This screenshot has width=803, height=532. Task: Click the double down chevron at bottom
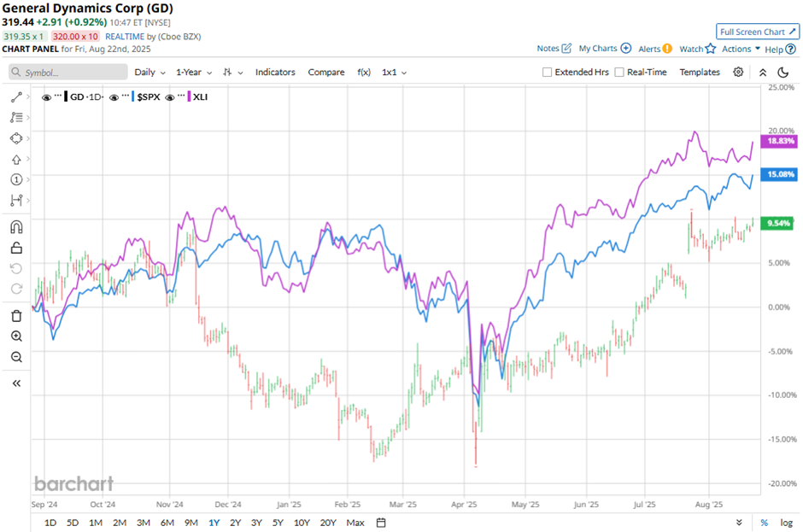pos(739,523)
